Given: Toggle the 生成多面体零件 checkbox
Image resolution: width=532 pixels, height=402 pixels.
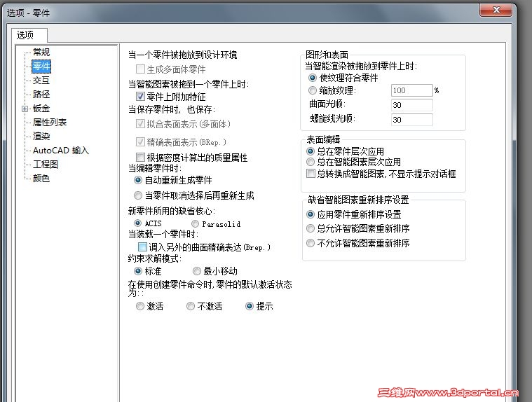Looking at the screenshot, I should pyautogui.click(x=140, y=69).
